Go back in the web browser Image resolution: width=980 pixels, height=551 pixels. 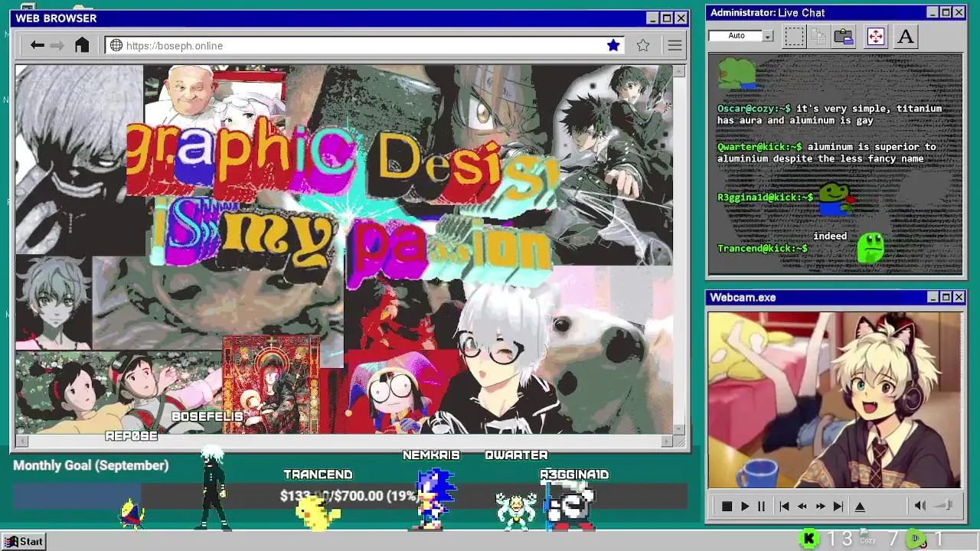37,46
